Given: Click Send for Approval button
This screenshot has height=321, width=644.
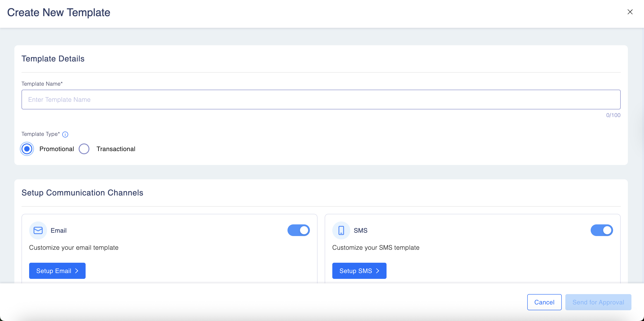Looking at the screenshot, I should pyautogui.click(x=598, y=302).
